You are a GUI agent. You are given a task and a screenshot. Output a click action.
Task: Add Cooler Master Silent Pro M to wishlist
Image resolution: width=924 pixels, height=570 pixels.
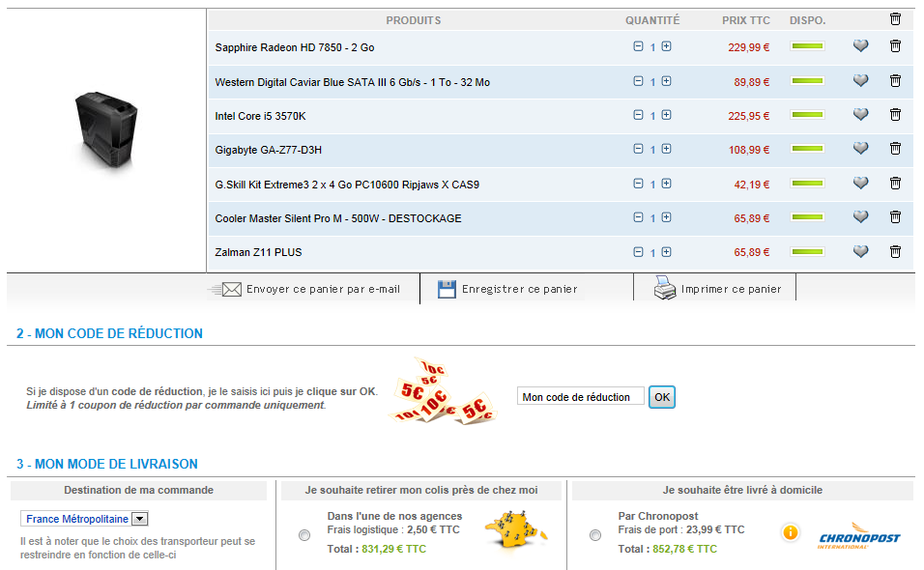(x=860, y=217)
